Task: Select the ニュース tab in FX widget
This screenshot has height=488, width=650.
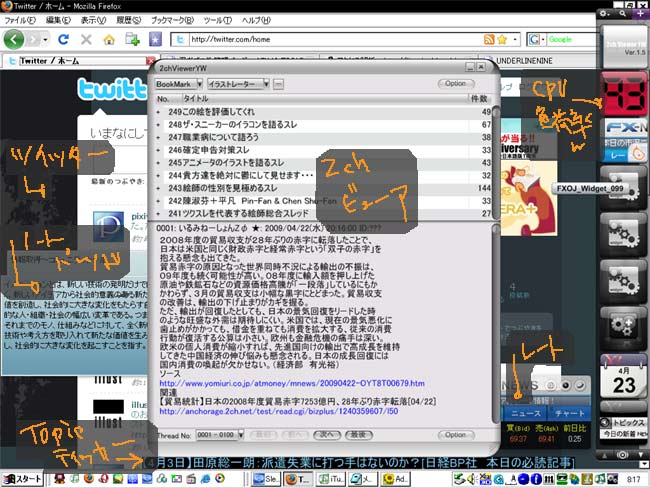Action: pos(526,413)
